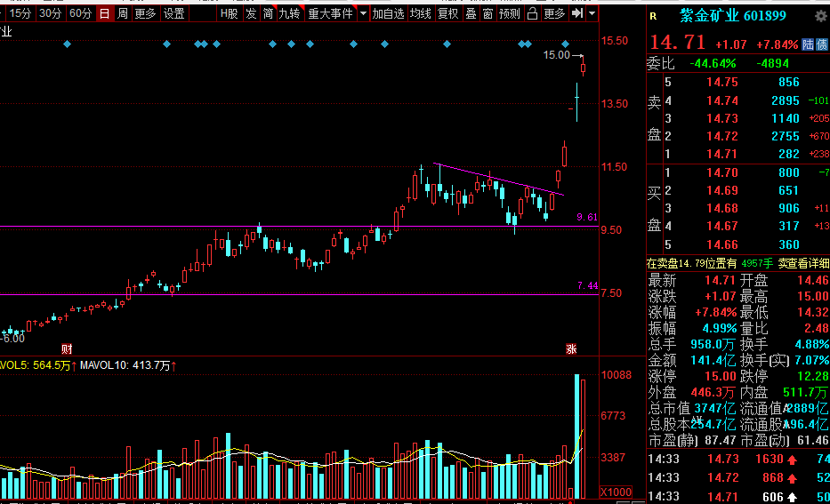Select the 9.61 magenta horizontal line label
The height and width of the screenshot is (504, 830).
click(587, 217)
